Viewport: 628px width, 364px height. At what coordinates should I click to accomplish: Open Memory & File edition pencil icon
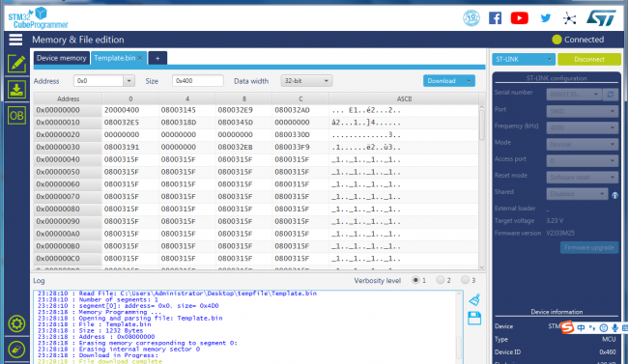[16, 64]
